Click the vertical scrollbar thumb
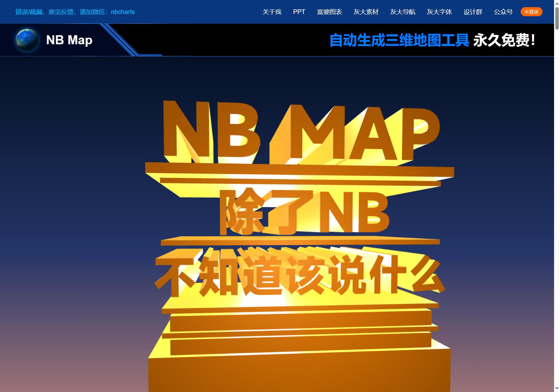The image size is (560, 392). [x=557, y=18]
